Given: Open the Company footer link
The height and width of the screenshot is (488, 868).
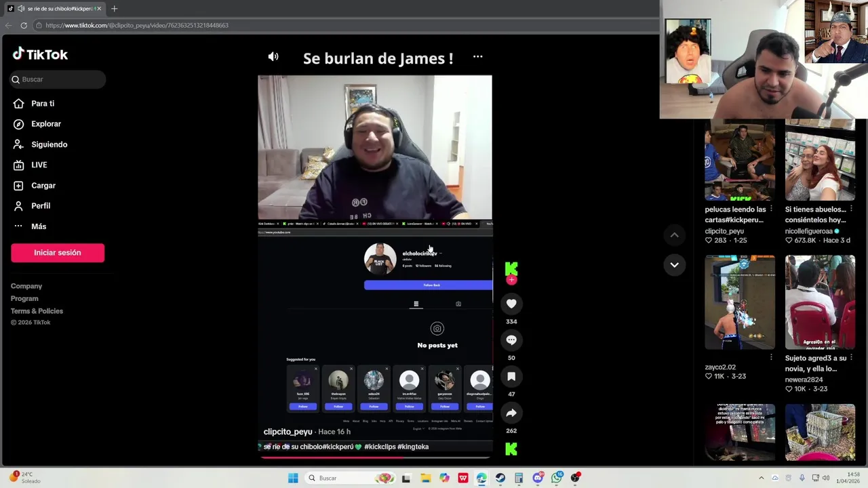Looking at the screenshot, I should pos(26,286).
